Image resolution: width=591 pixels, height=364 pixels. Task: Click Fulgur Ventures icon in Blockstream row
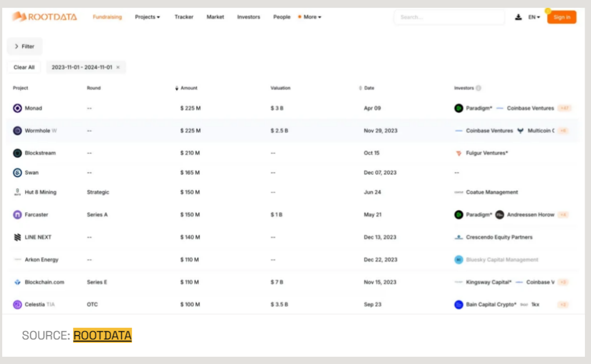459,153
